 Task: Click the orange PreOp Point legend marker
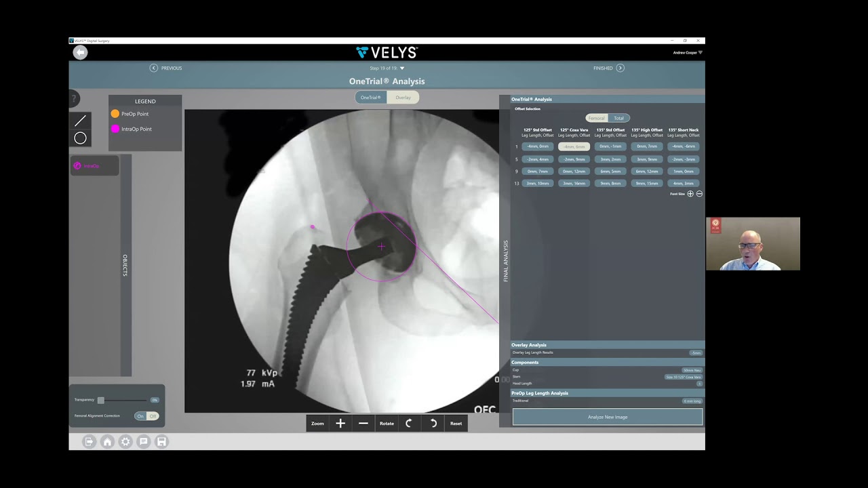point(115,114)
